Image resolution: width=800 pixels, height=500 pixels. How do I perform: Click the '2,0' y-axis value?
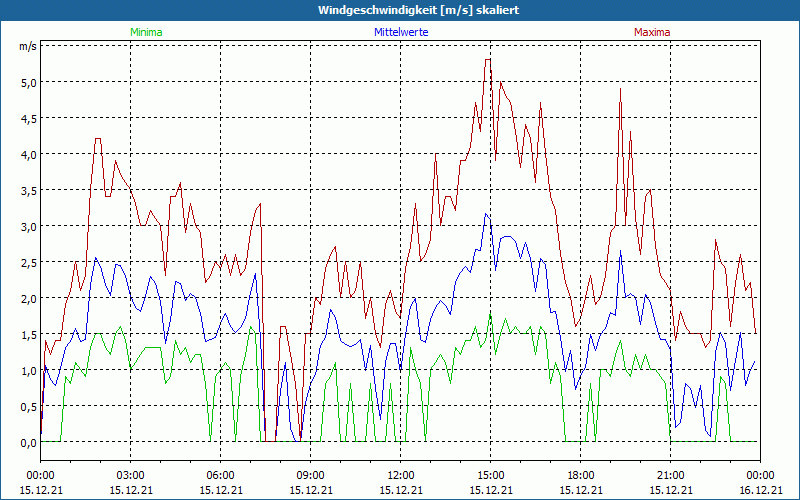click(29, 298)
